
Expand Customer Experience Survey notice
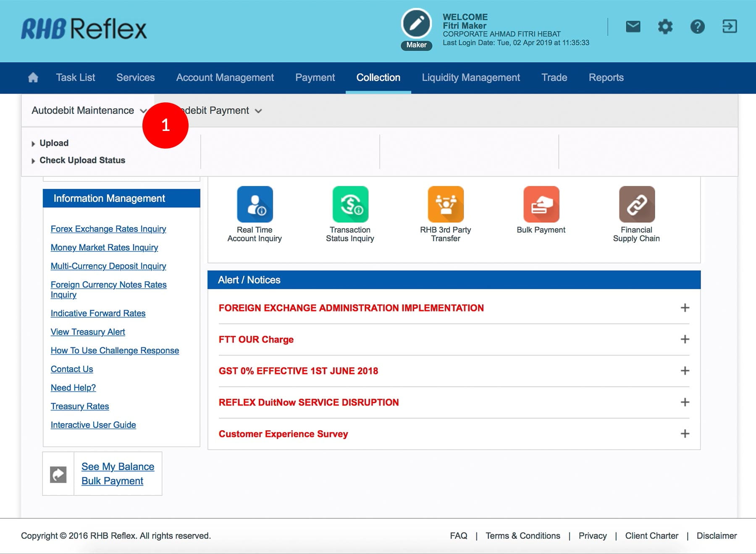pos(685,434)
